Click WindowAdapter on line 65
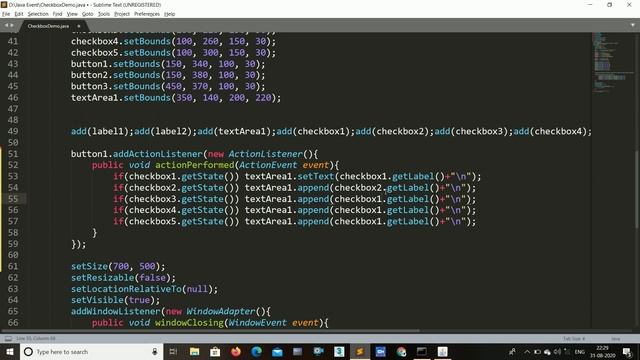 [x=221, y=311]
